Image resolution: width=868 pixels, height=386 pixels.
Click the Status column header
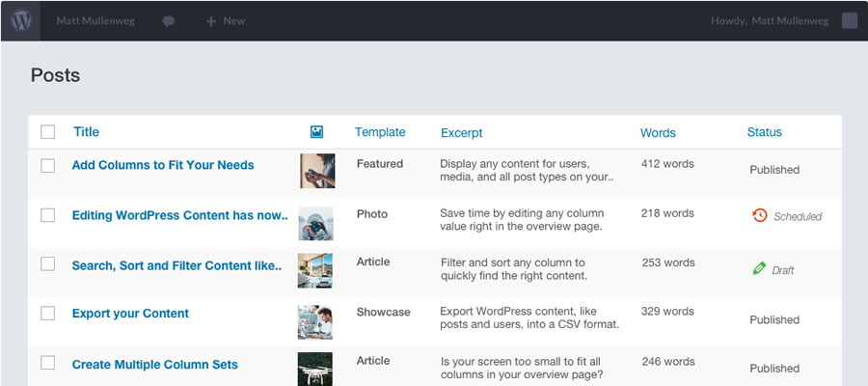[764, 132]
